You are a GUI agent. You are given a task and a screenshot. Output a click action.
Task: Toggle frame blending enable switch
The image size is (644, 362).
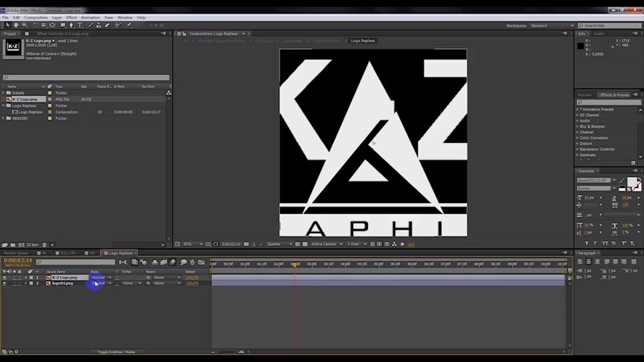pos(164,262)
